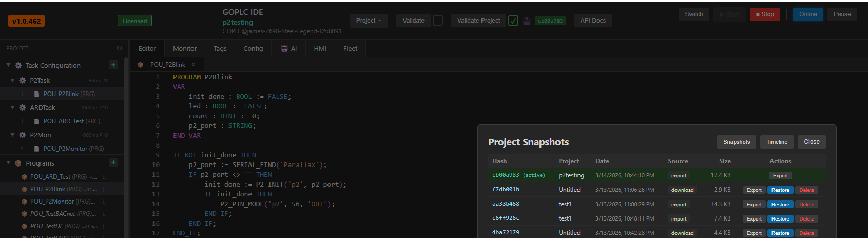Viewport: 868px width, 238px height.
Task: Click the download arrow on POU_P2Monitor program row
Action: pos(104,202)
